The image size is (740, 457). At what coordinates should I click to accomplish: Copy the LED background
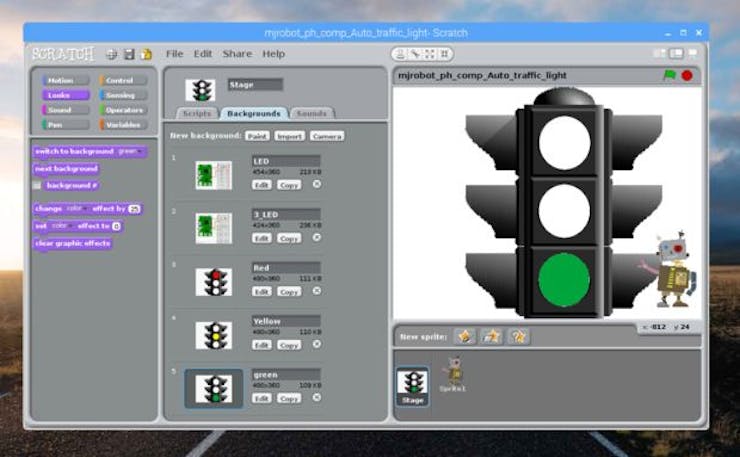coord(289,185)
